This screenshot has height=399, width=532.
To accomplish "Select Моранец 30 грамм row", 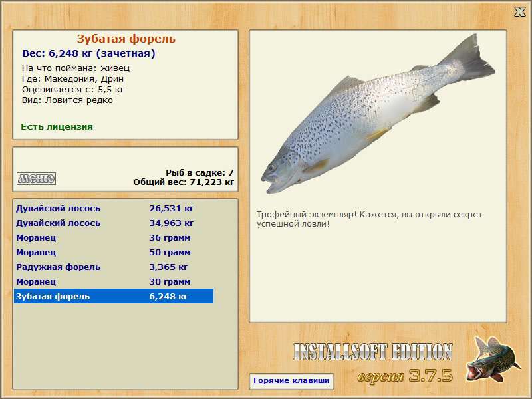I will (x=114, y=281).
